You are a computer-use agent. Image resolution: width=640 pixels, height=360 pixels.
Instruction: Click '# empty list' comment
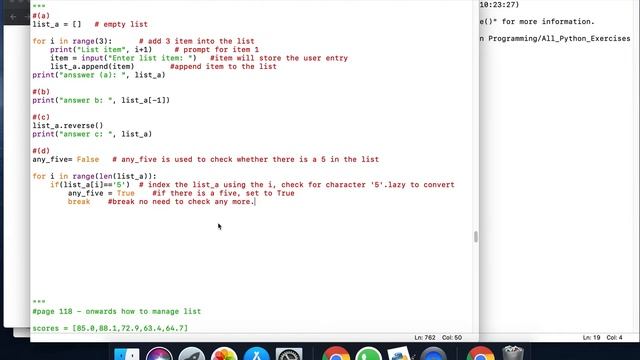(121, 24)
